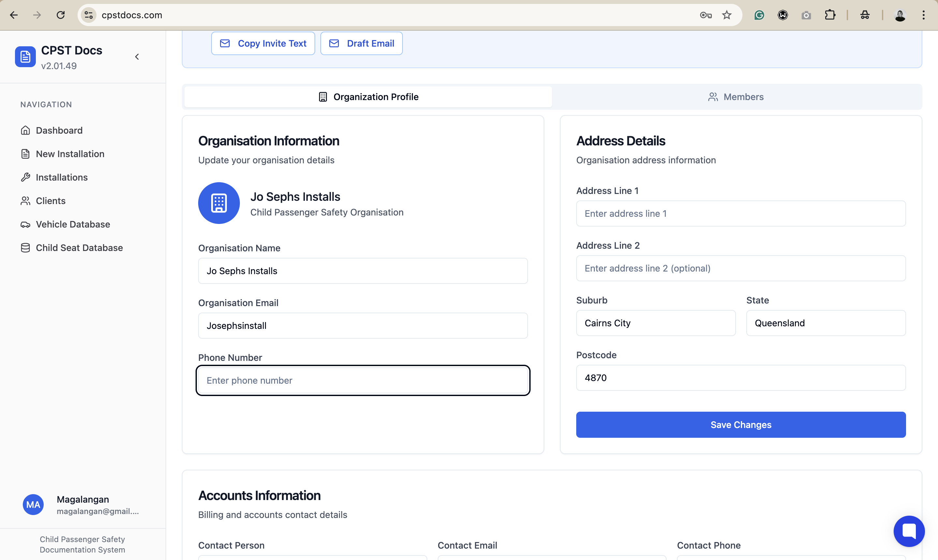The height and width of the screenshot is (560, 938).
Task: Go to New Installation page
Action: tap(70, 154)
